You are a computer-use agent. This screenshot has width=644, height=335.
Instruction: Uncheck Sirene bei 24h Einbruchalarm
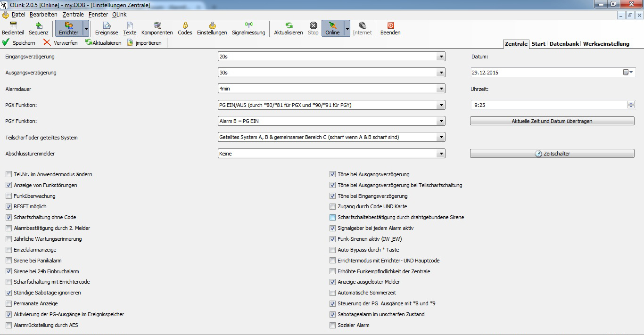(9, 271)
